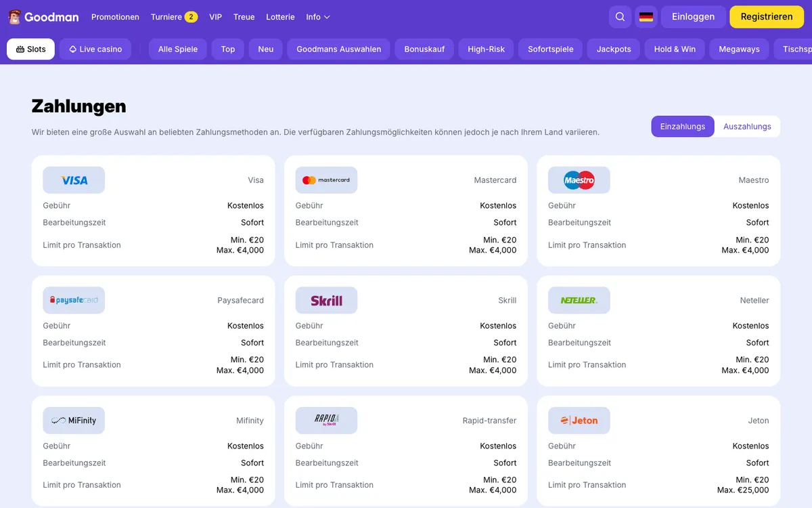The height and width of the screenshot is (508, 812).
Task: Open Turniere in the top navigation
Action: coord(166,17)
